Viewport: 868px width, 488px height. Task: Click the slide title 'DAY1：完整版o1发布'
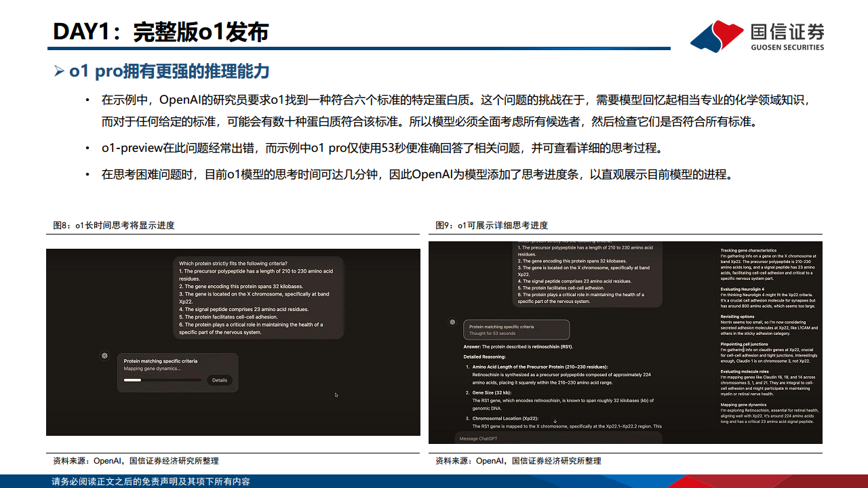pyautogui.click(x=161, y=32)
